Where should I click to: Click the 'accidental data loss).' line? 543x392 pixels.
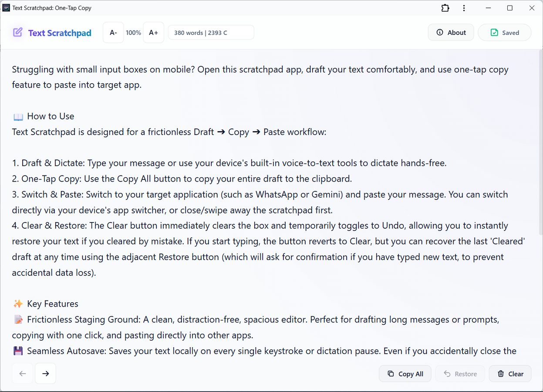tap(54, 273)
